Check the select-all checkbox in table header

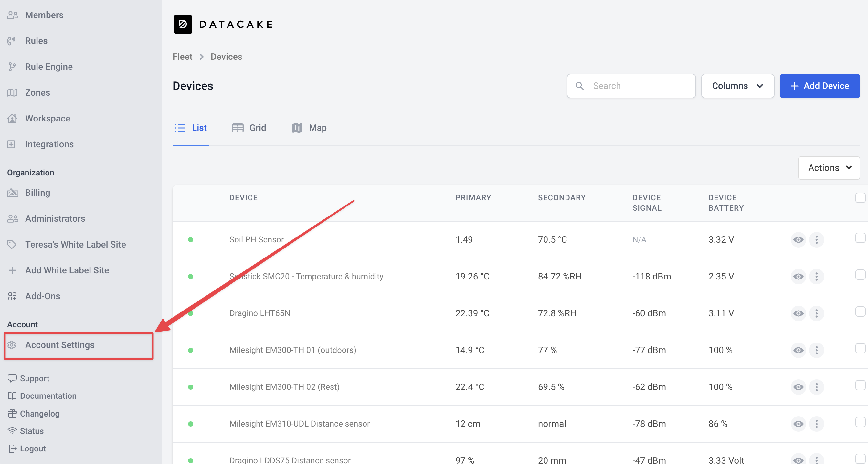coord(860,198)
